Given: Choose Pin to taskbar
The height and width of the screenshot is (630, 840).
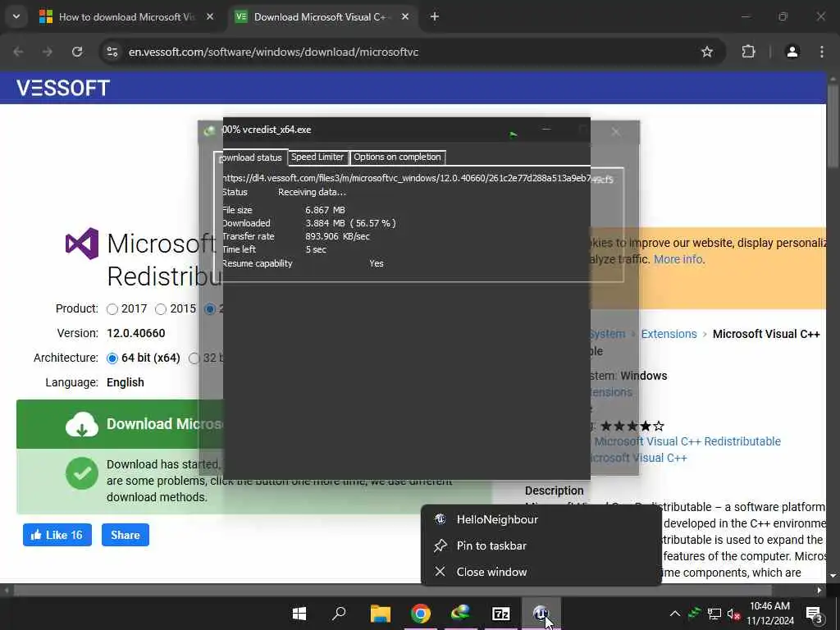Looking at the screenshot, I should [541, 546].
